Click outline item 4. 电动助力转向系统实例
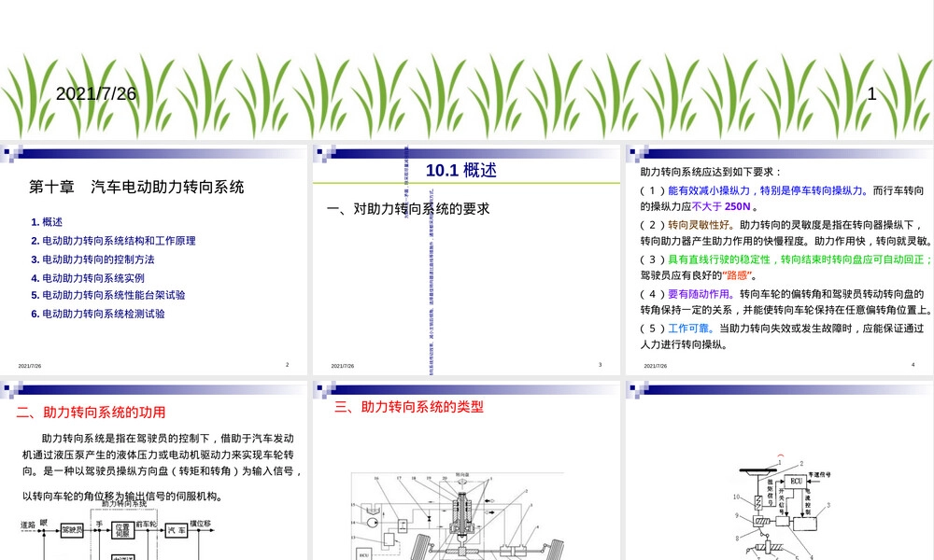The image size is (934, 560). 88,278
